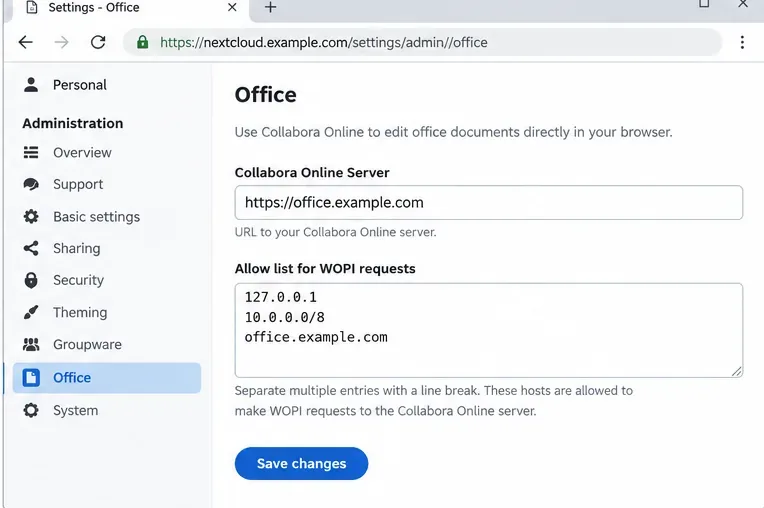Image resolution: width=764 pixels, height=508 pixels.
Task: Click the 10.0.0.0/8 entry line
Action: 285,317
